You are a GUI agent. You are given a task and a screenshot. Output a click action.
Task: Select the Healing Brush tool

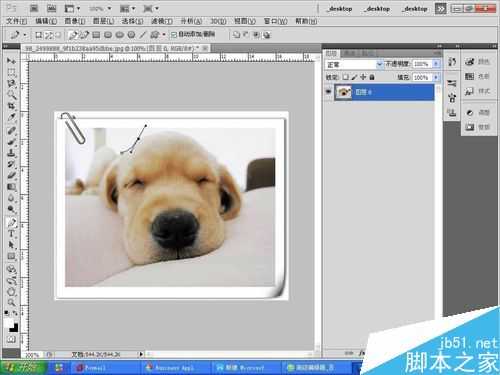11,131
